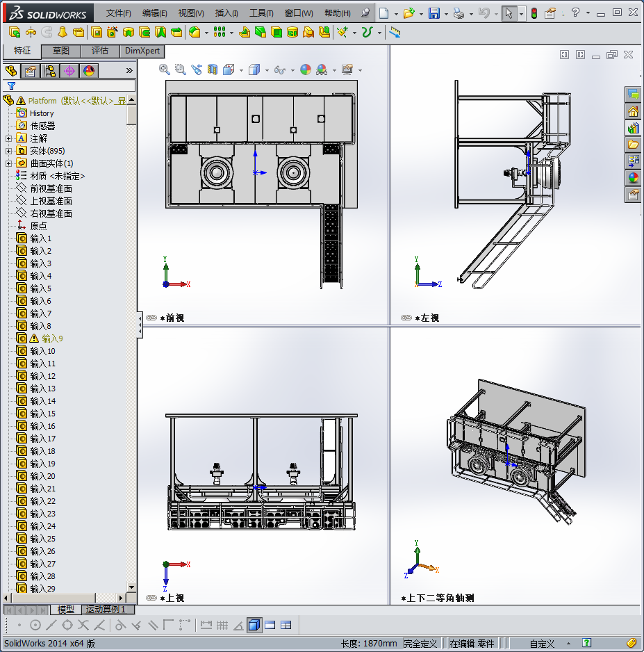Click the Rebuild traffic light icon
The width and height of the screenshot is (644, 652).
point(534,13)
